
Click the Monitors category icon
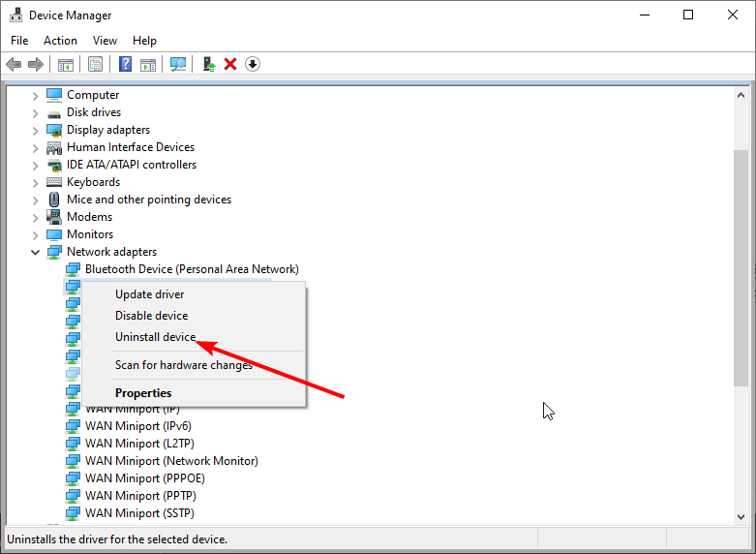click(54, 234)
